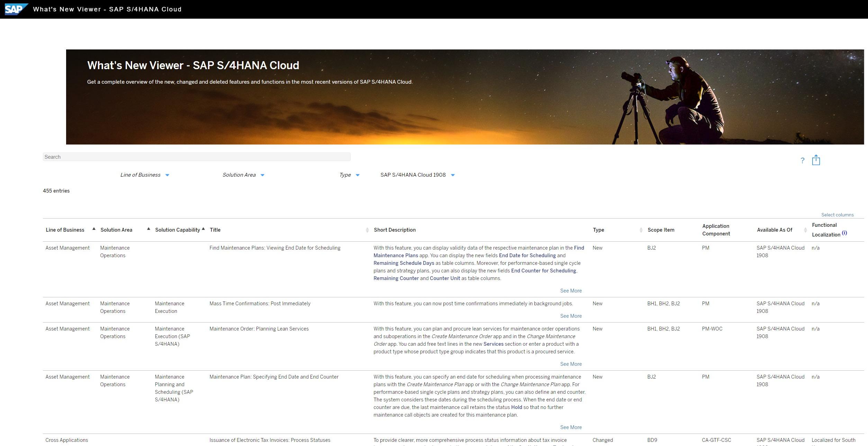868x446 pixels.
Task: Click the Functional Localization info icon
Action: pyautogui.click(x=844, y=233)
